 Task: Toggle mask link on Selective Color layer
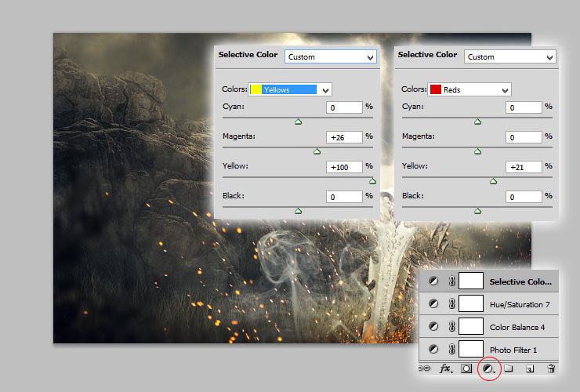451,281
